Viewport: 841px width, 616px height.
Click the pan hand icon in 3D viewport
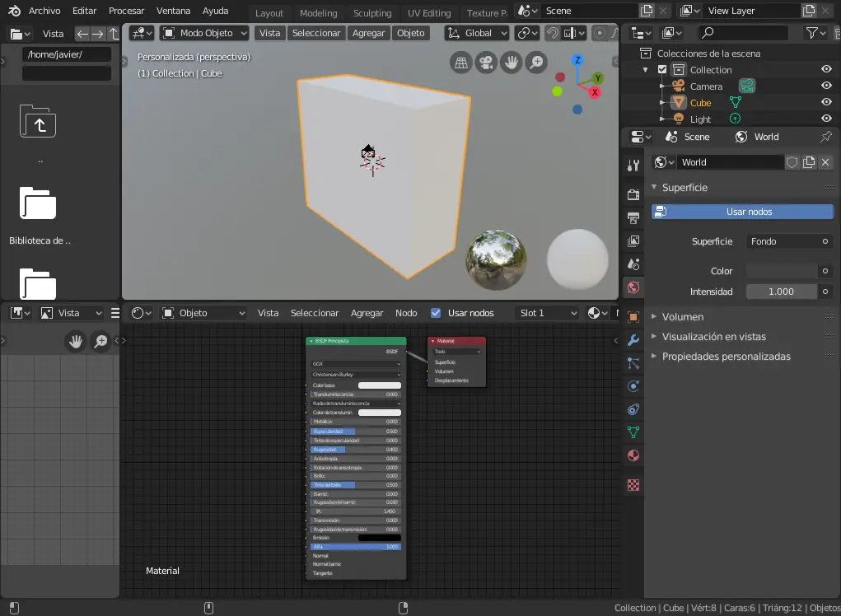pos(512,63)
